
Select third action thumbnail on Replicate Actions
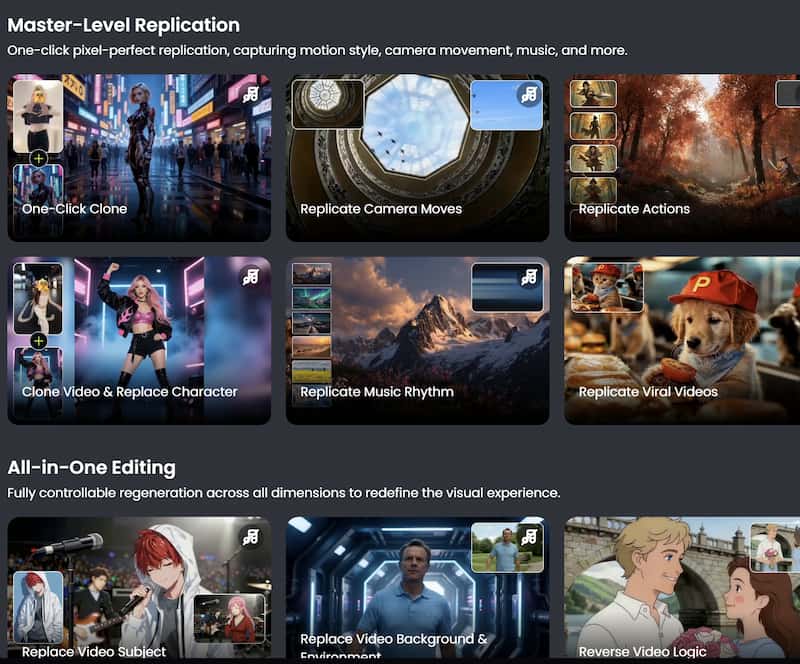[x=593, y=159]
